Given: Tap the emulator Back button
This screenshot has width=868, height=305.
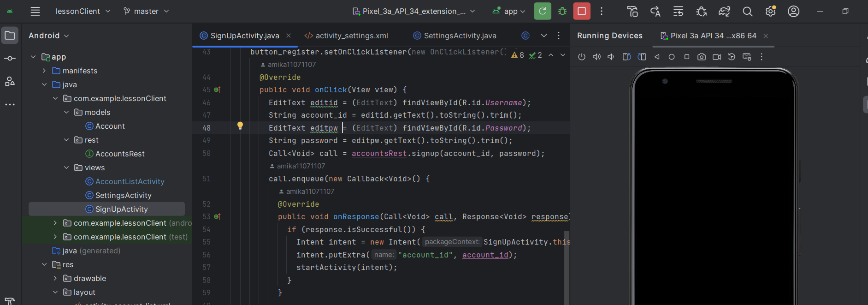Looking at the screenshot, I should click(x=657, y=57).
